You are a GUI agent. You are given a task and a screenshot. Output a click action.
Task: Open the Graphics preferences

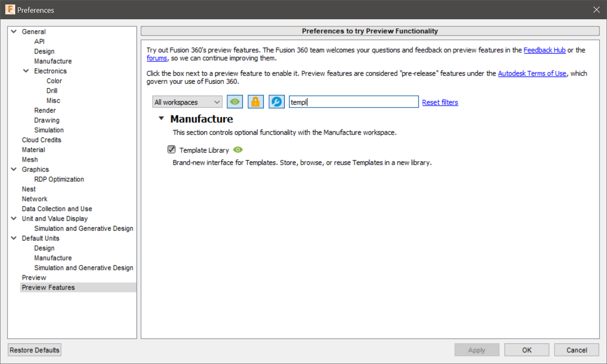(35, 169)
